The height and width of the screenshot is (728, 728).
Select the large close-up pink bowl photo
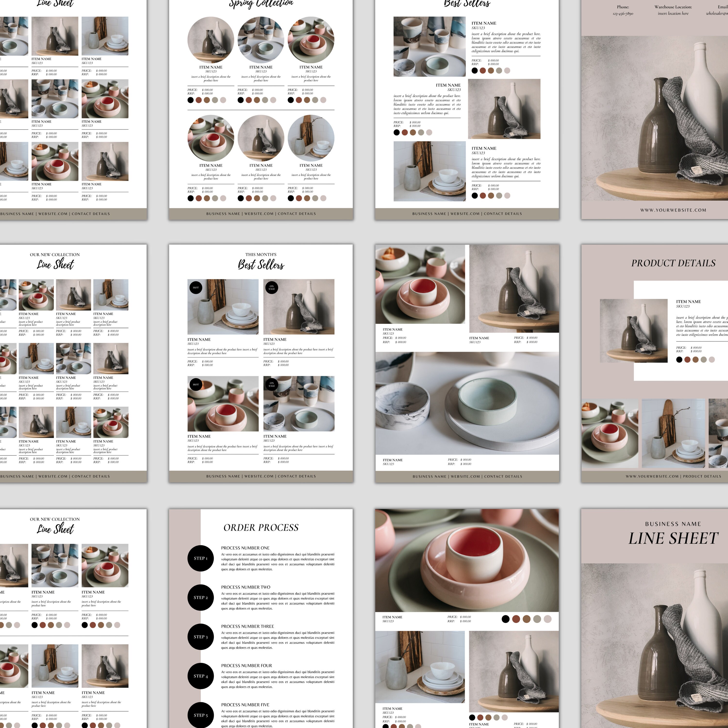click(x=467, y=560)
